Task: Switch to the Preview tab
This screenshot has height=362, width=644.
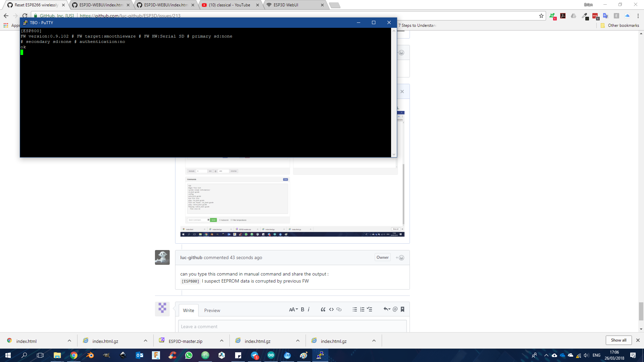Action: click(x=212, y=310)
